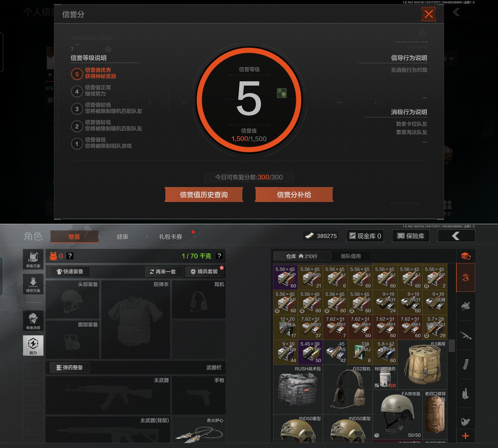
Task: Click the 信誉值历史查询 button
Action: (x=204, y=195)
